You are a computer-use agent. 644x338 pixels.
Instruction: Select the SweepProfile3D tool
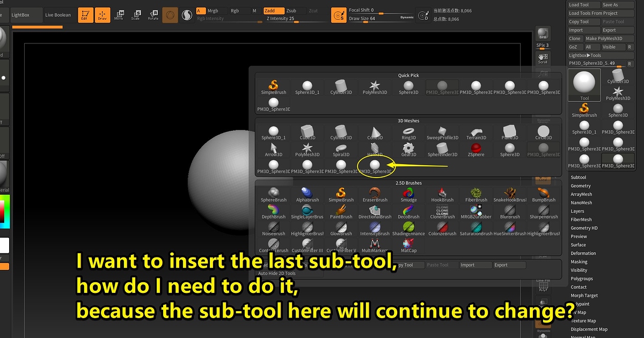[442, 133]
